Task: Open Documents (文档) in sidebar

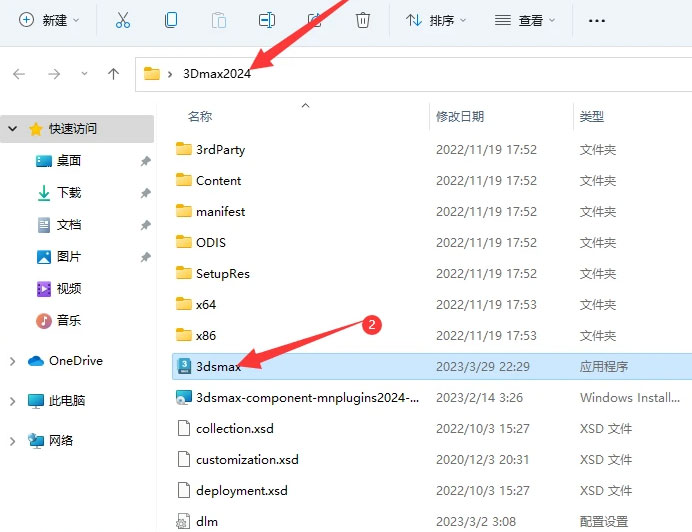Action: 69,225
